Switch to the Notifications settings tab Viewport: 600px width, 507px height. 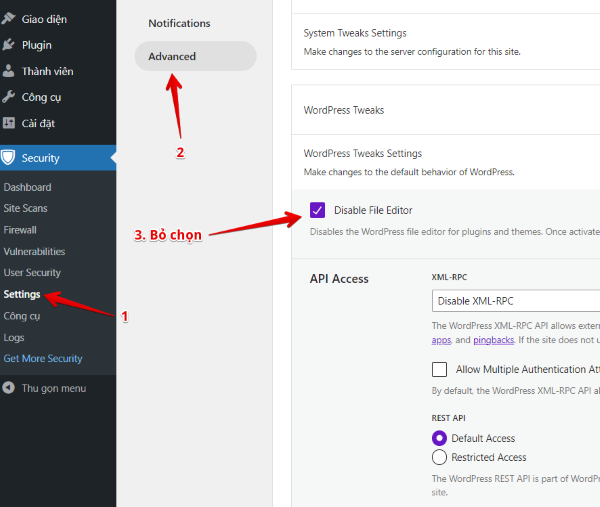[180, 23]
